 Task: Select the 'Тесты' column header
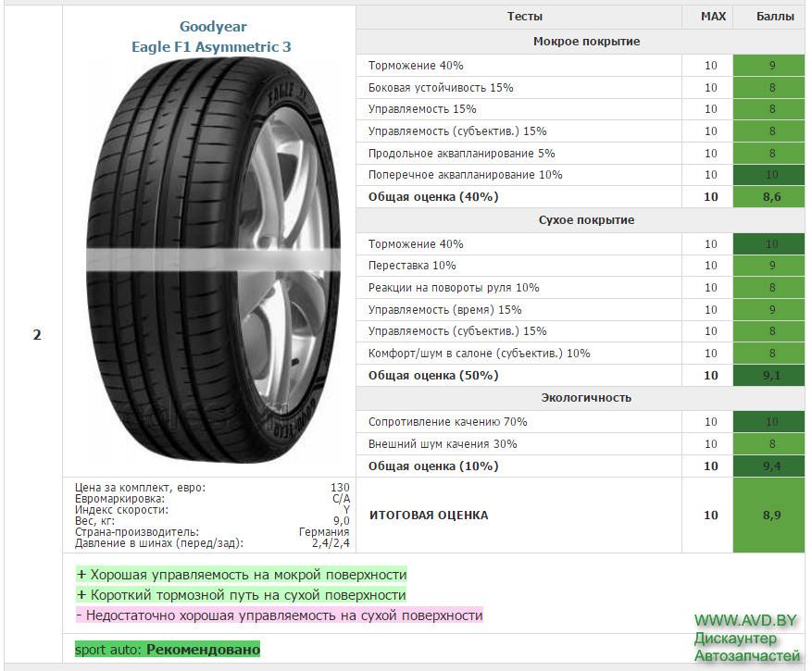[525, 17]
